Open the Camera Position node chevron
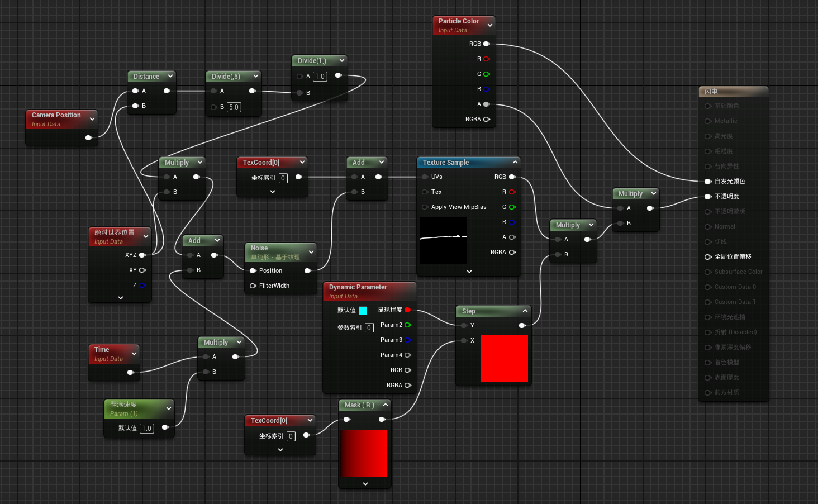 [92, 119]
